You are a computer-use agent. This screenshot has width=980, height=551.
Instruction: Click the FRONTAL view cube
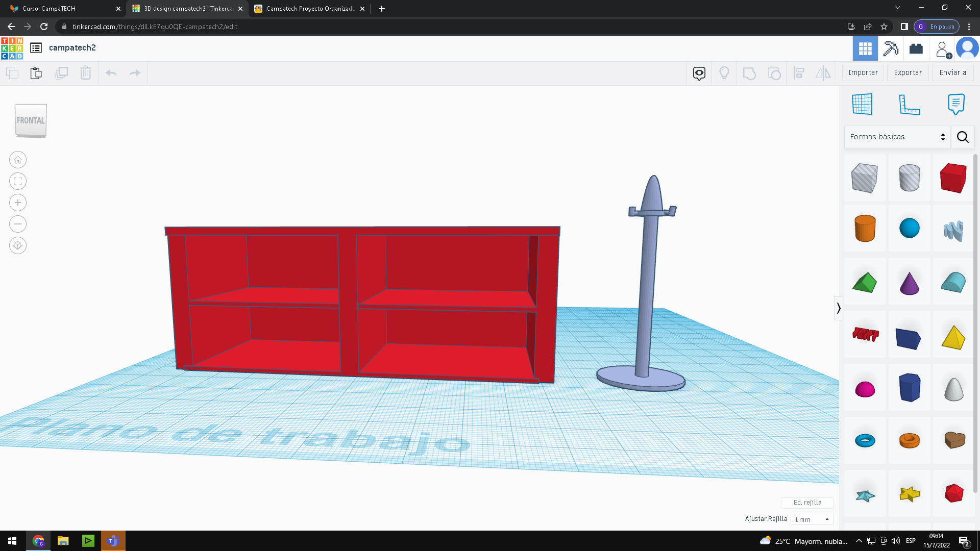click(31, 120)
